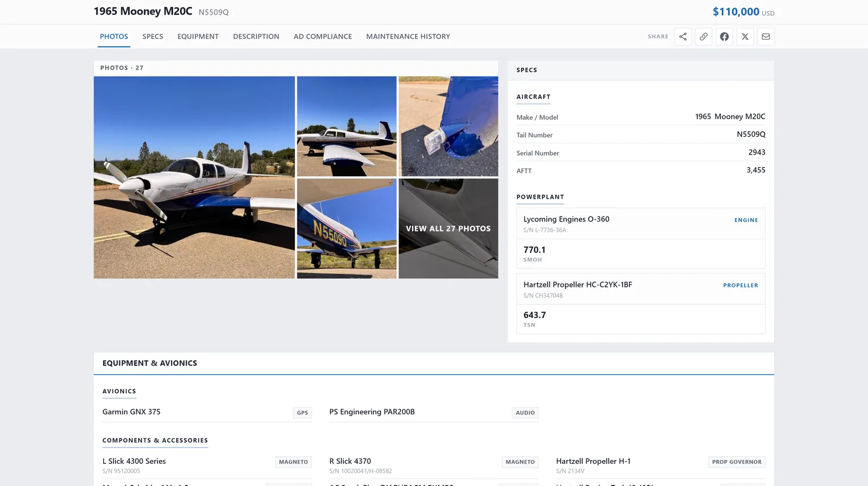Screen dimensions: 868x486
Task: Select the AD Compliance tab
Action: pyautogui.click(x=323, y=36)
